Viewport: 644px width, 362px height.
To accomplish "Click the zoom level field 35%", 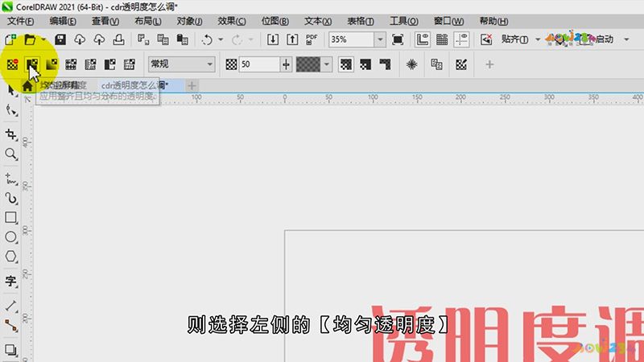I will [352, 39].
